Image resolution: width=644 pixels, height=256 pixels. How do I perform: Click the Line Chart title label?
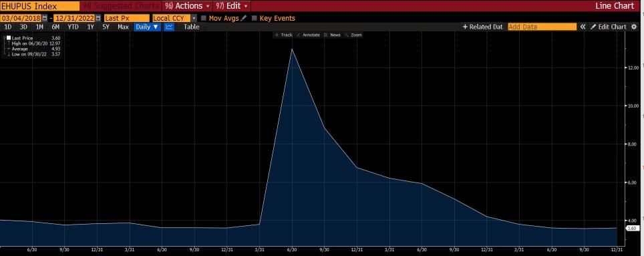615,6
